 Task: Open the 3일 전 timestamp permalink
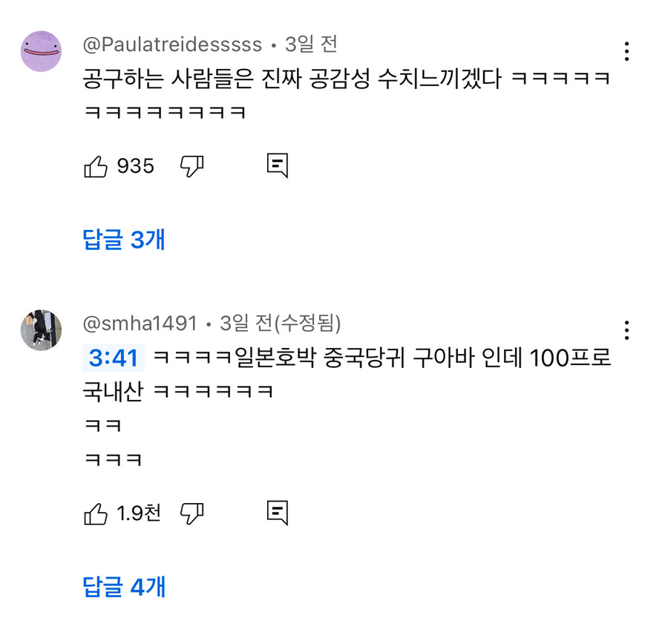click(x=307, y=45)
